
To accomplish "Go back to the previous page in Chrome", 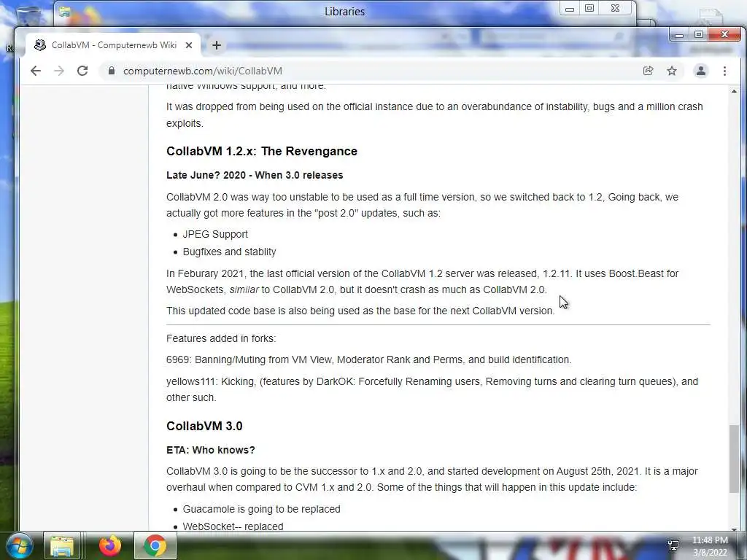I will tap(36, 71).
